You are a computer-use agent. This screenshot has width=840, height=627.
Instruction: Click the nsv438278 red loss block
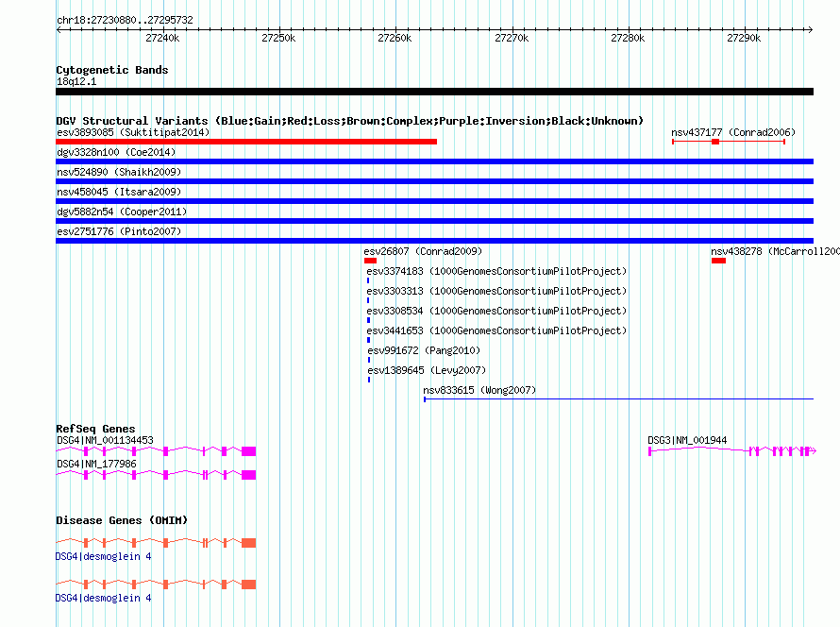(718, 261)
